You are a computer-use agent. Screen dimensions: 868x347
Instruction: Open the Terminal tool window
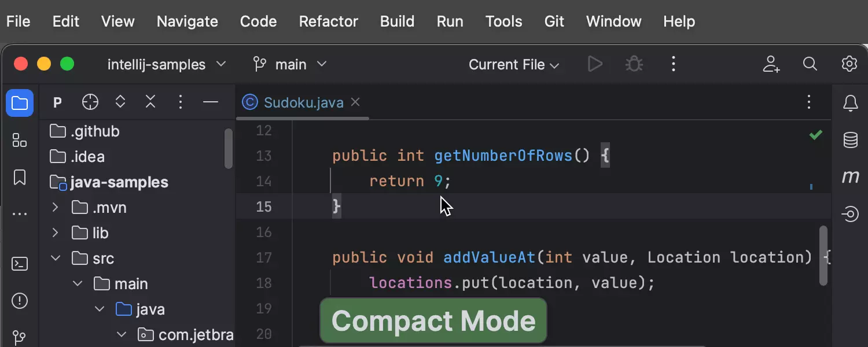(x=20, y=264)
